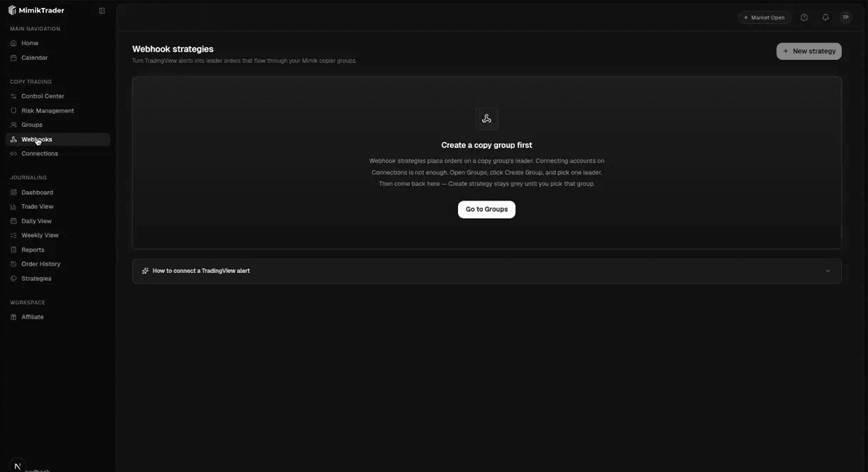
Task: Click the Order History clock icon
Action: (x=13, y=265)
